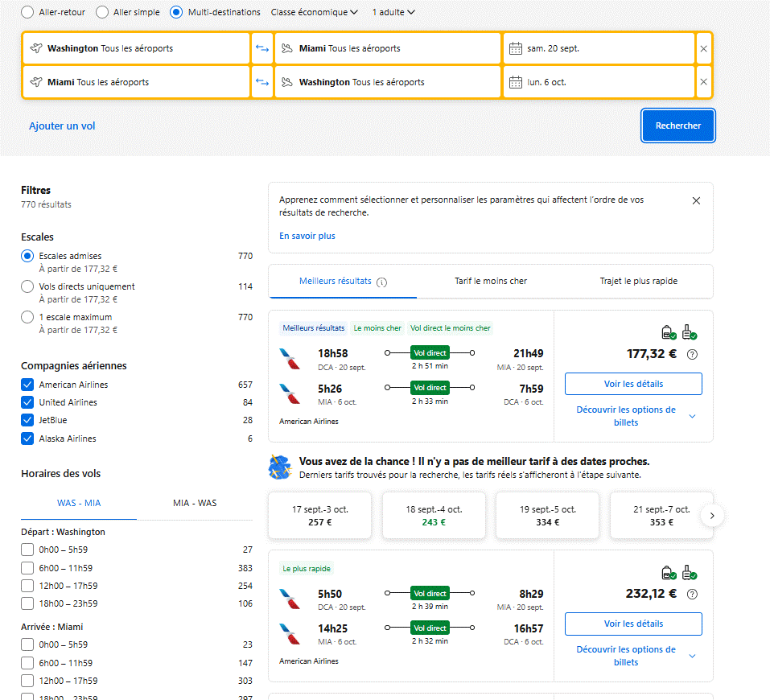Open info icon next to Meilleurs résultats
This screenshot has height=700, width=770.
(x=382, y=282)
